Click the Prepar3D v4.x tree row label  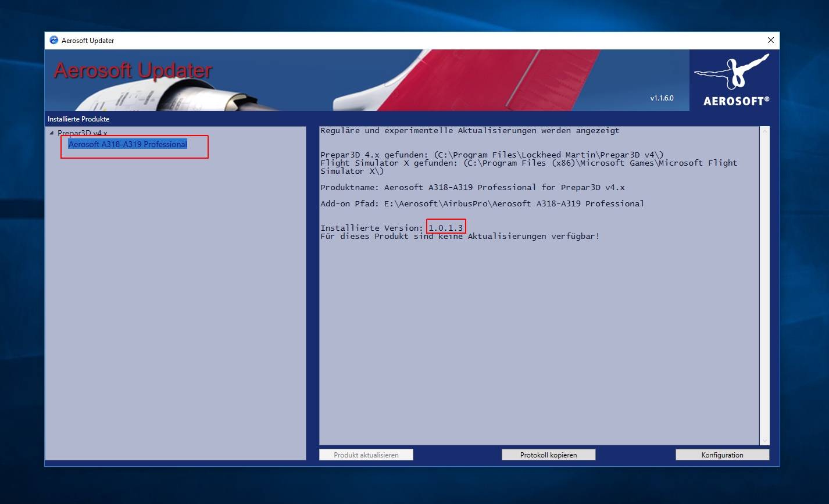[82, 133]
